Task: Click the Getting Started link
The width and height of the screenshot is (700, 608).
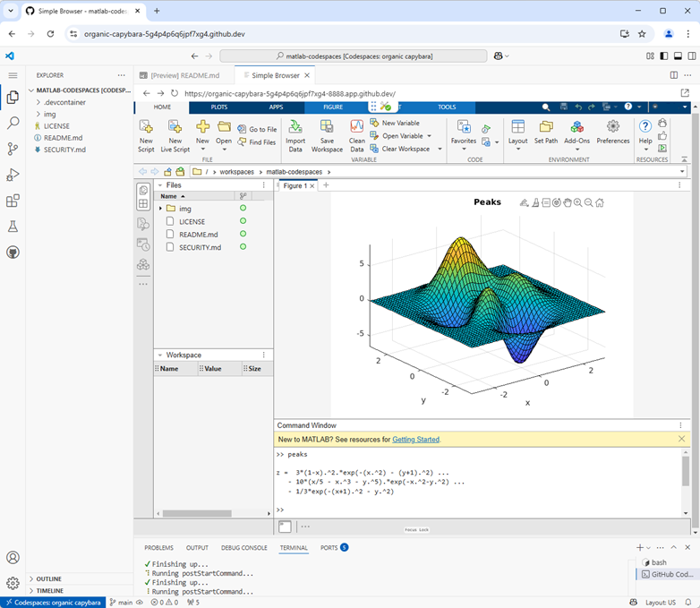Action: click(x=415, y=440)
